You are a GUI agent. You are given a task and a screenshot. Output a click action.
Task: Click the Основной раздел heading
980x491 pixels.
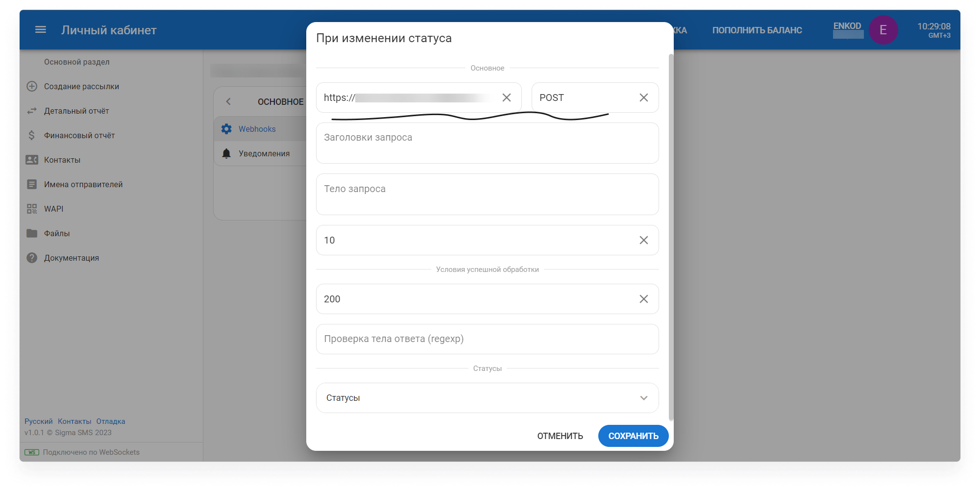pos(77,62)
